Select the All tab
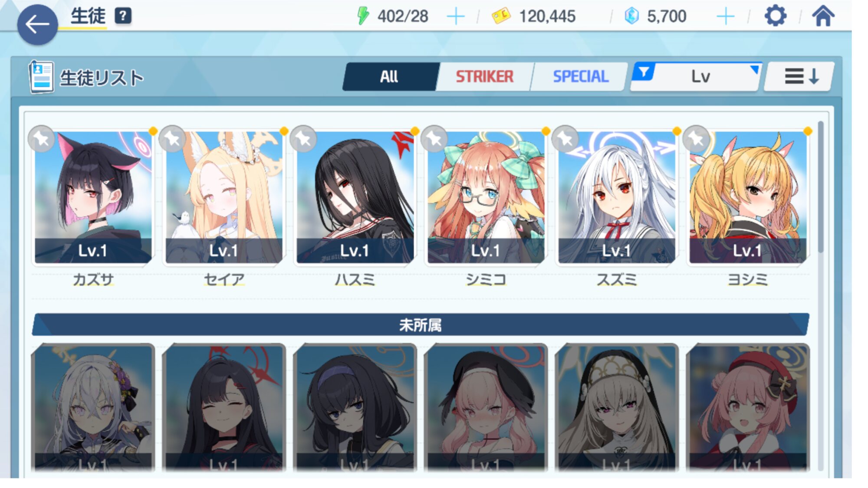This screenshot has width=868, height=488. click(389, 77)
